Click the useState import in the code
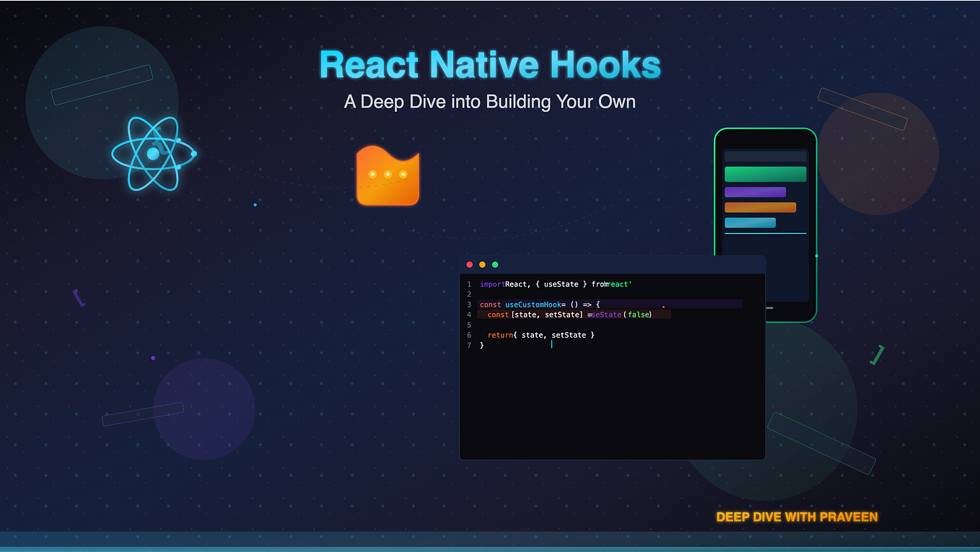This screenshot has height=552, width=980. tap(561, 284)
